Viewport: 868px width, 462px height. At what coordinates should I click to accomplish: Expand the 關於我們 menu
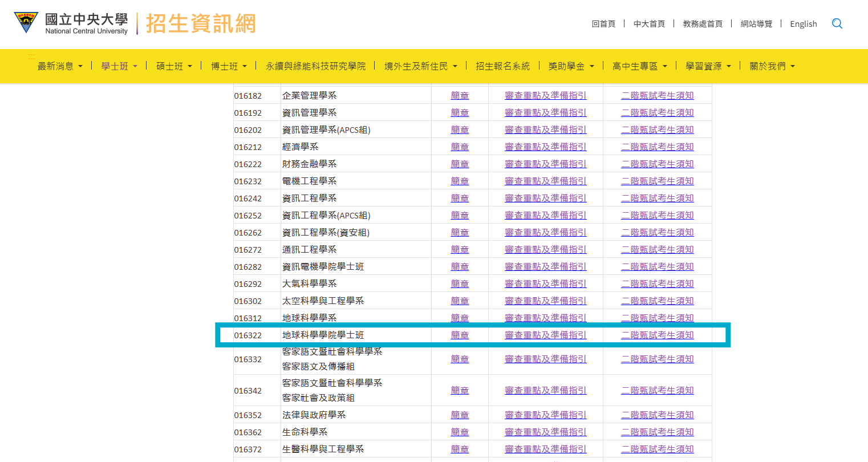(772, 66)
